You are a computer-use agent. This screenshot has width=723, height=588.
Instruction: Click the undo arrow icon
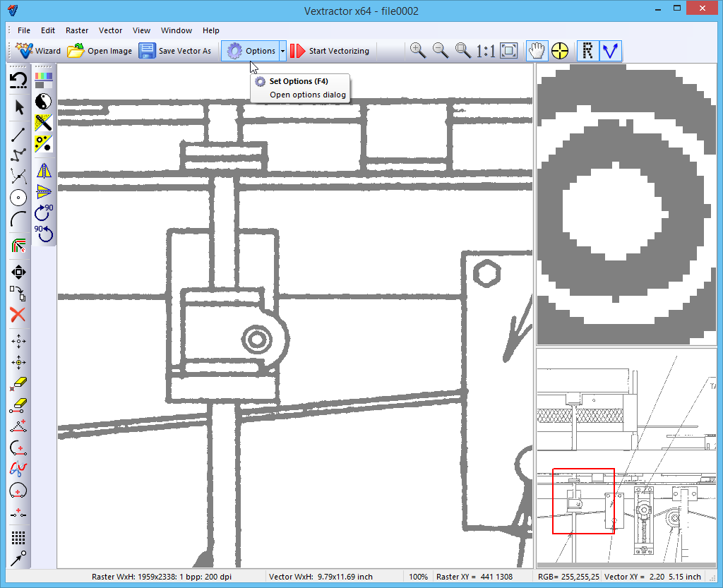[x=18, y=80]
